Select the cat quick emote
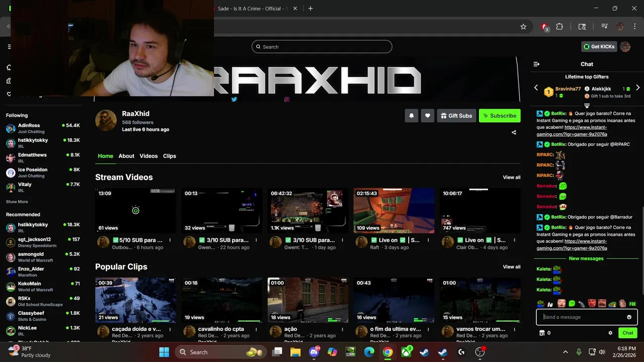This screenshot has width=644, height=362. pos(582,304)
